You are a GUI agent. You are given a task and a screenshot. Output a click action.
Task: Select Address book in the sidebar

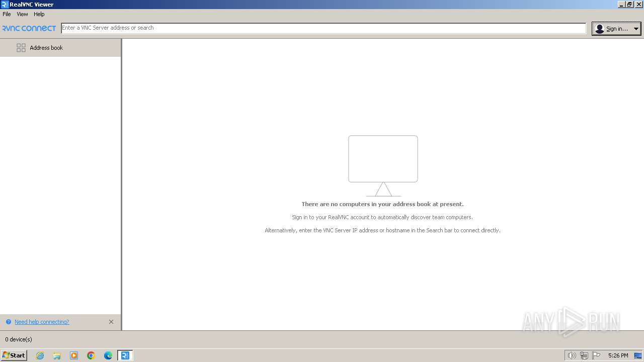(60, 48)
